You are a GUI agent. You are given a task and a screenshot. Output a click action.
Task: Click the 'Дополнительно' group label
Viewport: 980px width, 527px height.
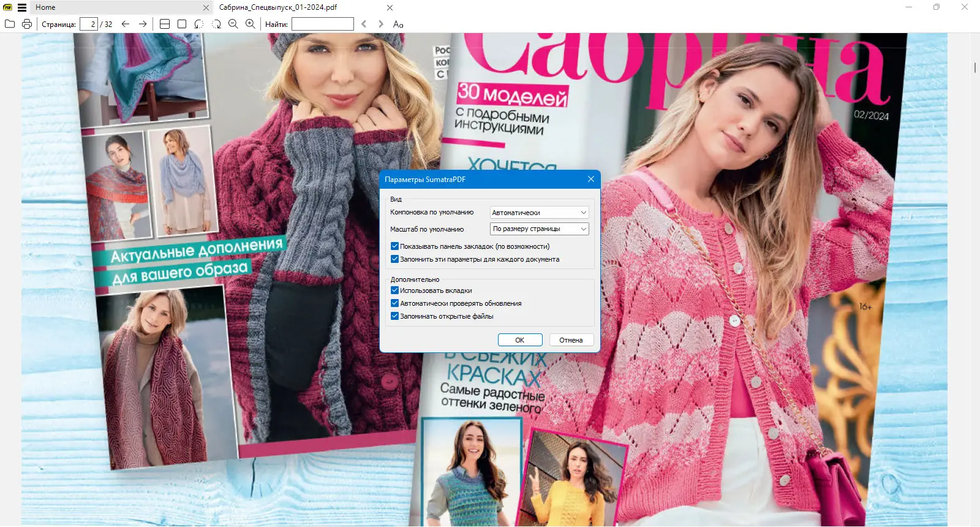(415, 279)
